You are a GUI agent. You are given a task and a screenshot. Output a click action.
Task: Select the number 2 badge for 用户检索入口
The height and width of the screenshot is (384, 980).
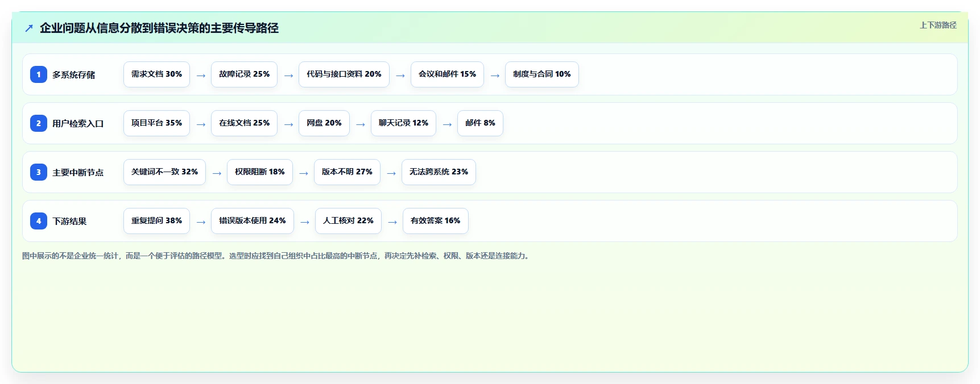(x=39, y=123)
